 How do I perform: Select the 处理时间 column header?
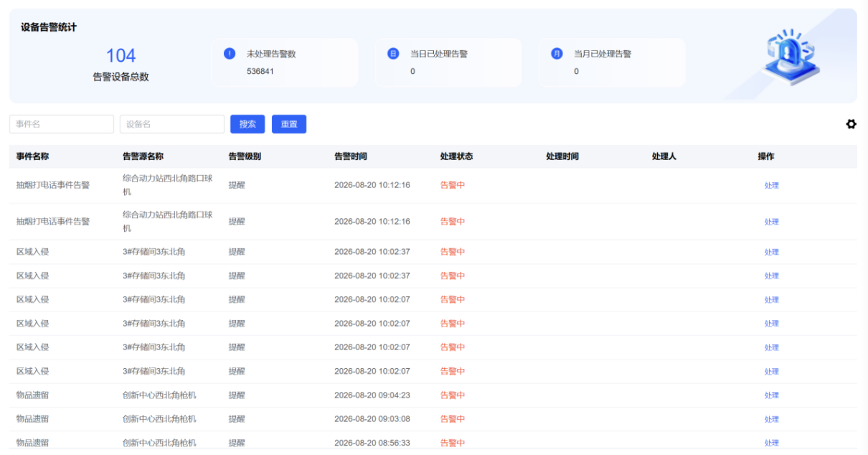point(562,156)
